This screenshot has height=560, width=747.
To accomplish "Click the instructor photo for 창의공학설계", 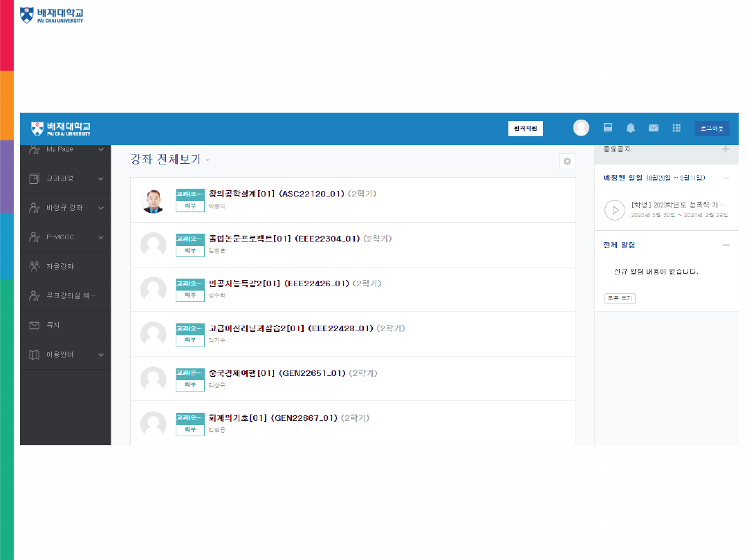I will click(153, 200).
